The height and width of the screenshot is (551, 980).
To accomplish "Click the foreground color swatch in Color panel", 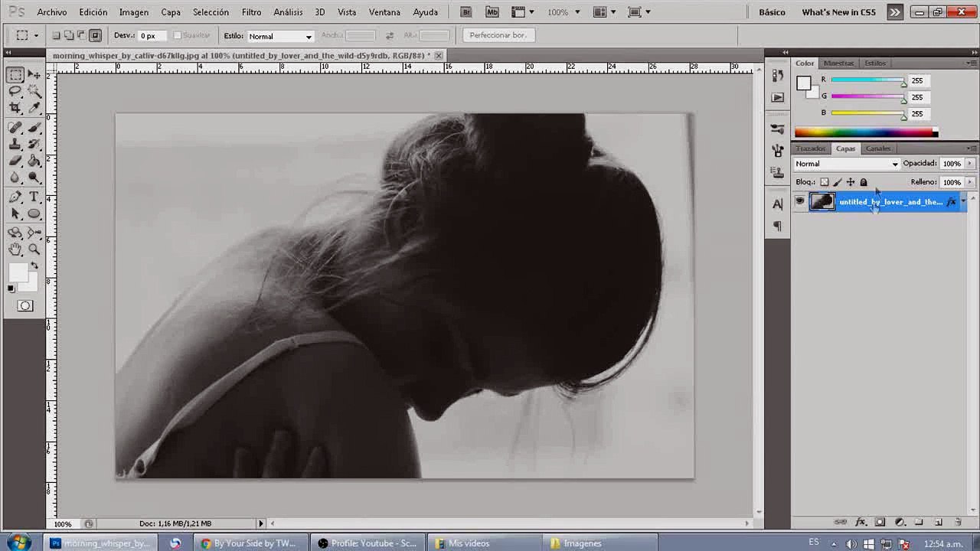I will [x=803, y=83].
